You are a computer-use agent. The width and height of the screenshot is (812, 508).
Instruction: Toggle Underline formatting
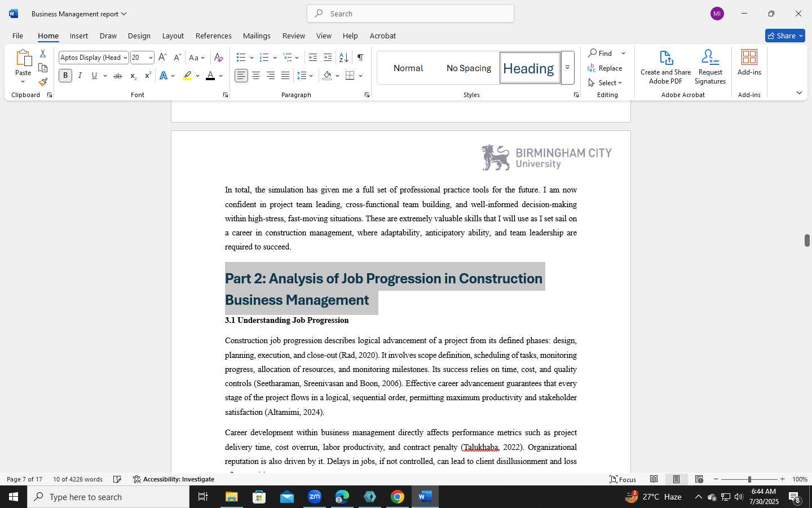pos(94,76)
